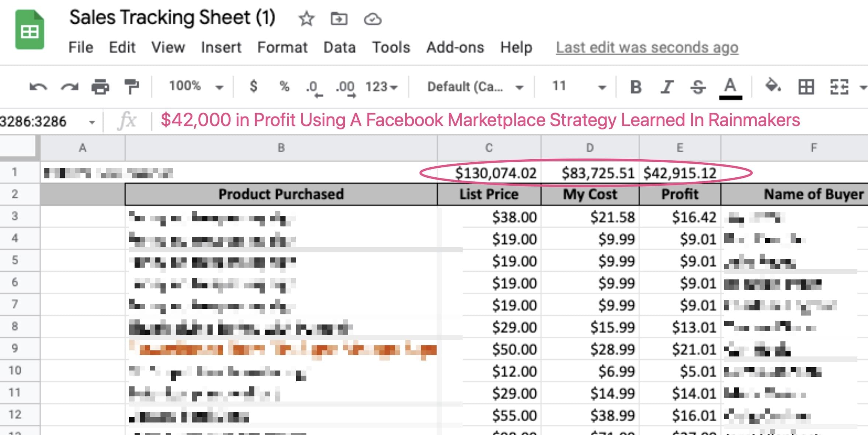The height and width of the screenshot is (435, 868).
Task: Open the Last edit was seconds ago link
Action: [647, 48]
